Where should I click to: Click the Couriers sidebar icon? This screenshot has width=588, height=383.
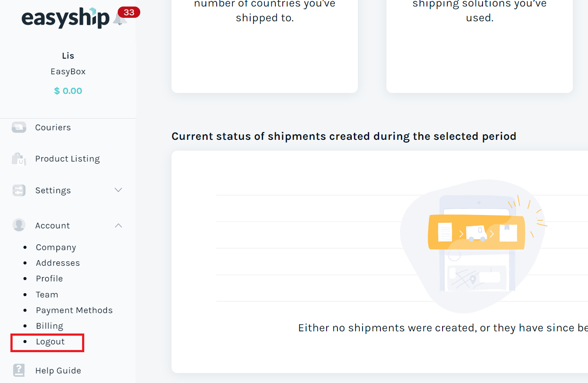(x=19, y=127)
